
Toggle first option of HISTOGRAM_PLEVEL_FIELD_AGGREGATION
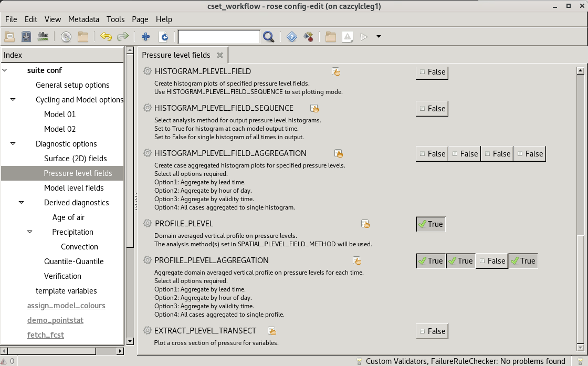(432, 154)
